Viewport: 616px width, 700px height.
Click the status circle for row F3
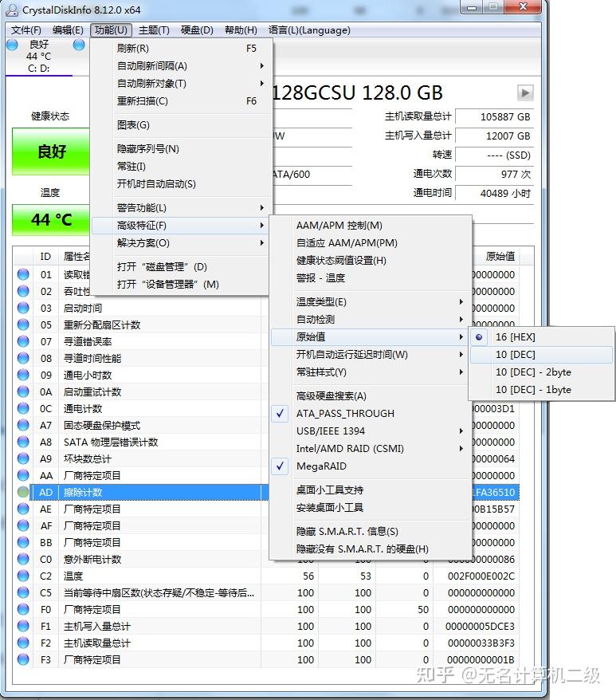point(23,659)
